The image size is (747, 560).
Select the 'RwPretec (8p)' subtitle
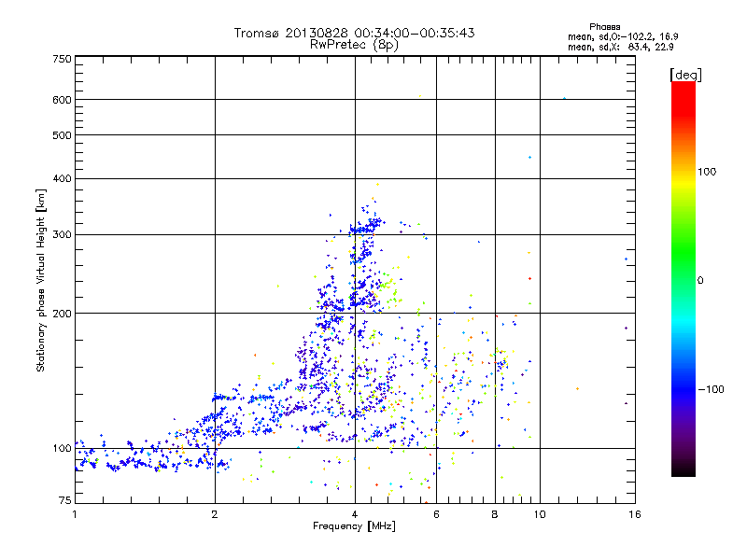[354, 45]
